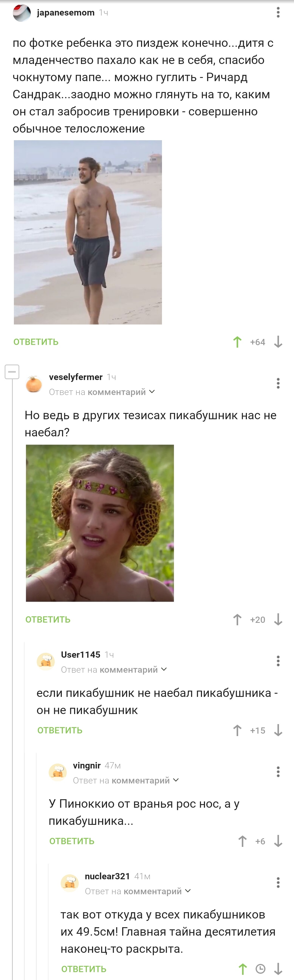Viewport: 294px width, 980px height.
Task: Downvote nuclear321's comment
Action: [x=278, y=969]
